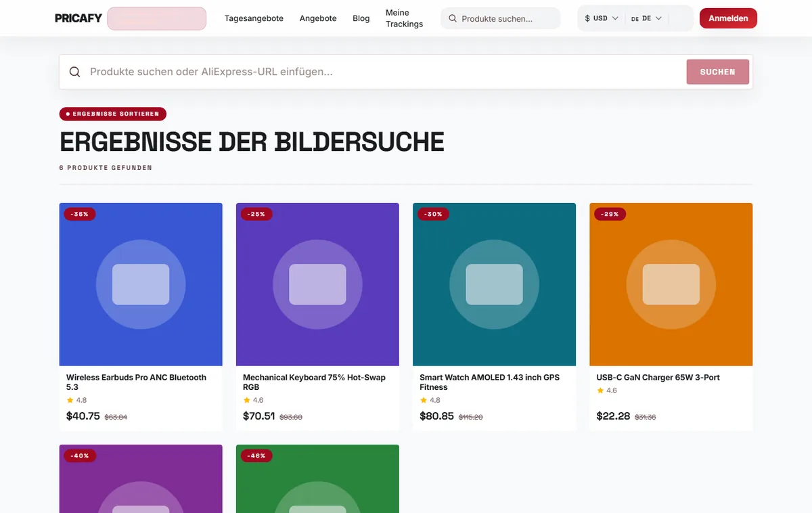Open the green -46% product image

click(317, 478)
